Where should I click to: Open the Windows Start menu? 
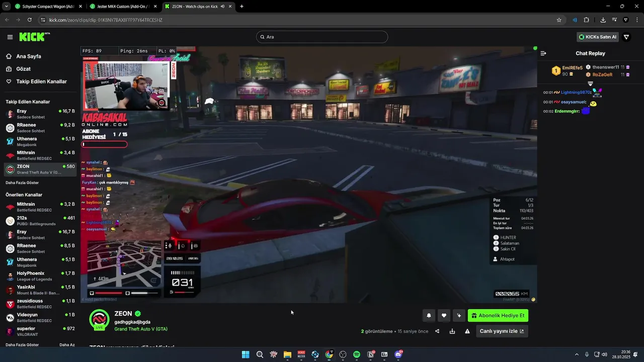tap(246, 354)
